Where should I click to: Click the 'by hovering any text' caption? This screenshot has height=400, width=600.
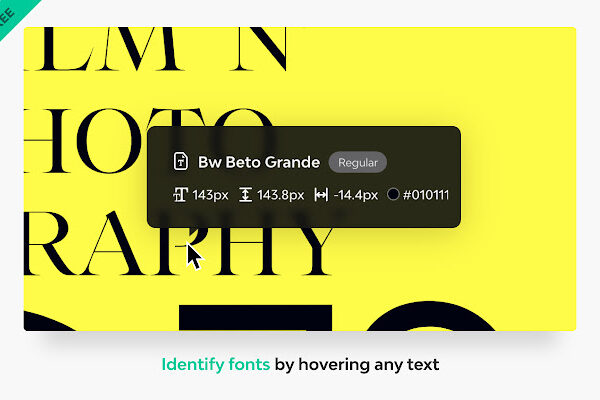tap(357, 364)
